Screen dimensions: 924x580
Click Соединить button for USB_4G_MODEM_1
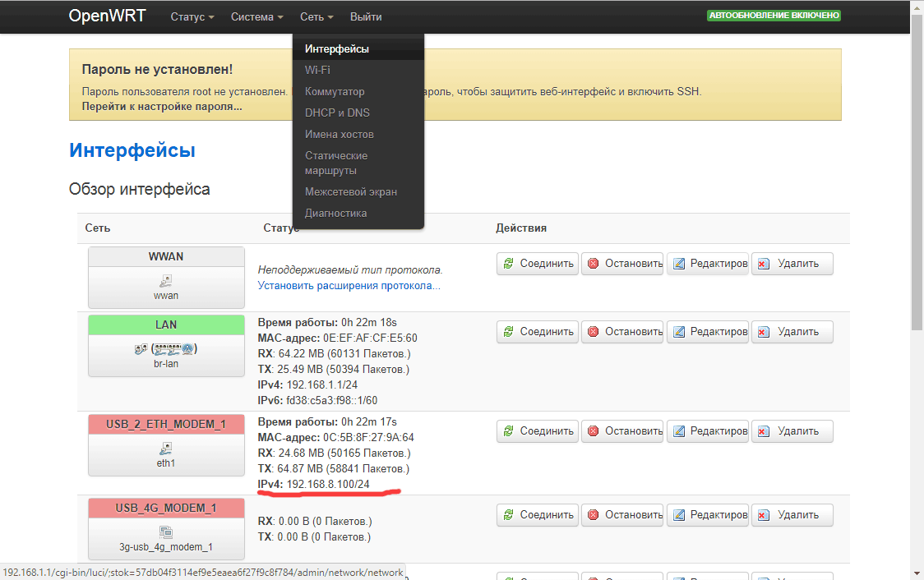point(538,515)
